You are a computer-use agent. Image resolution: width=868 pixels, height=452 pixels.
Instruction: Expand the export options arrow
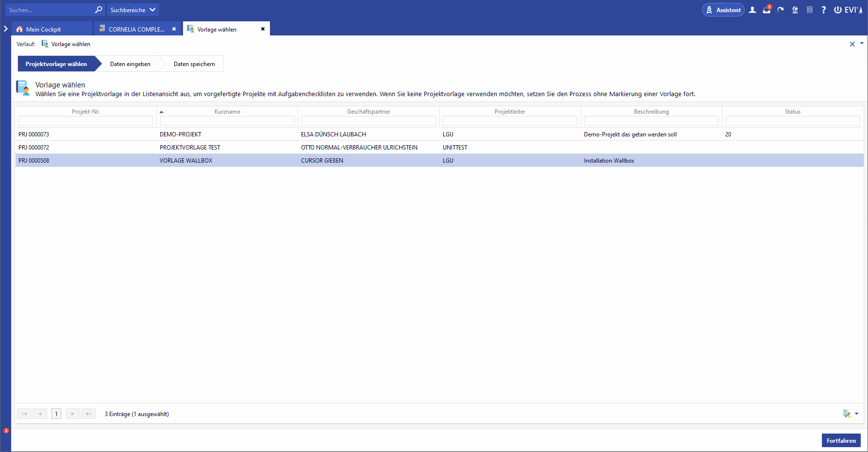pos(856,414)
